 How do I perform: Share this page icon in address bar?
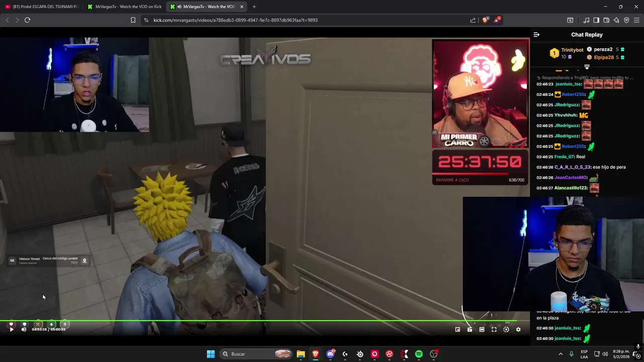tap(473, 20)
